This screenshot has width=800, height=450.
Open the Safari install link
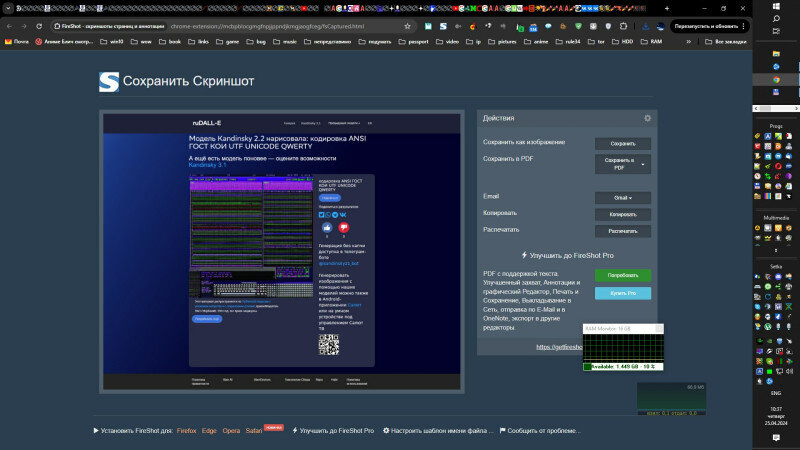254,431
